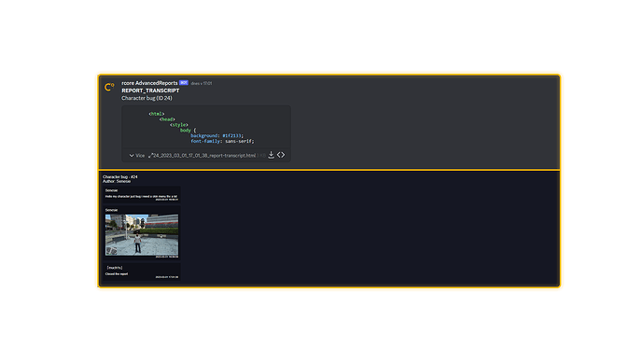Download the report-transcript.html attachment
The image size is (644, 362).
click(x=271, y=155)
